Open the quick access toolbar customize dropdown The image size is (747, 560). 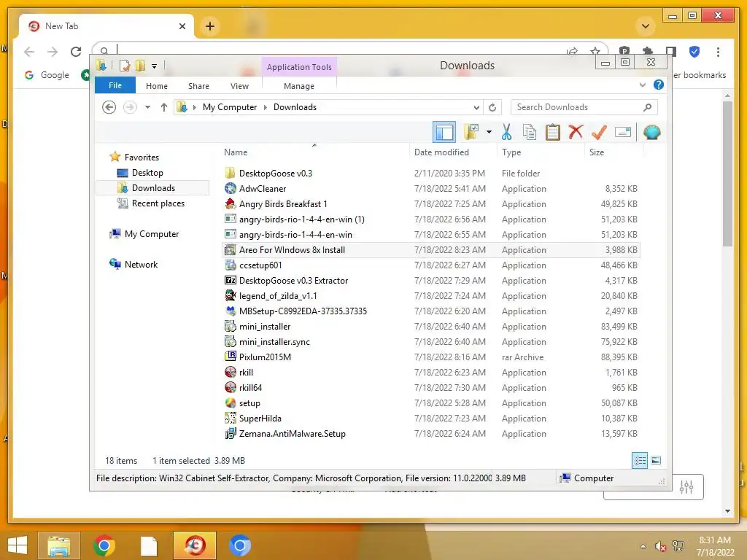pos(155,66)
